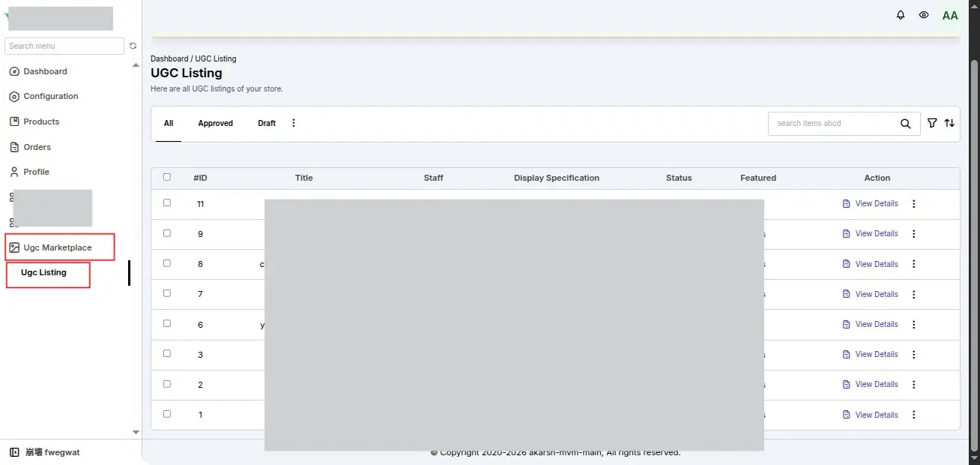
Task: Open row 2 three-dot action menu
Action: pyautogui.click(x=913, y=385)
